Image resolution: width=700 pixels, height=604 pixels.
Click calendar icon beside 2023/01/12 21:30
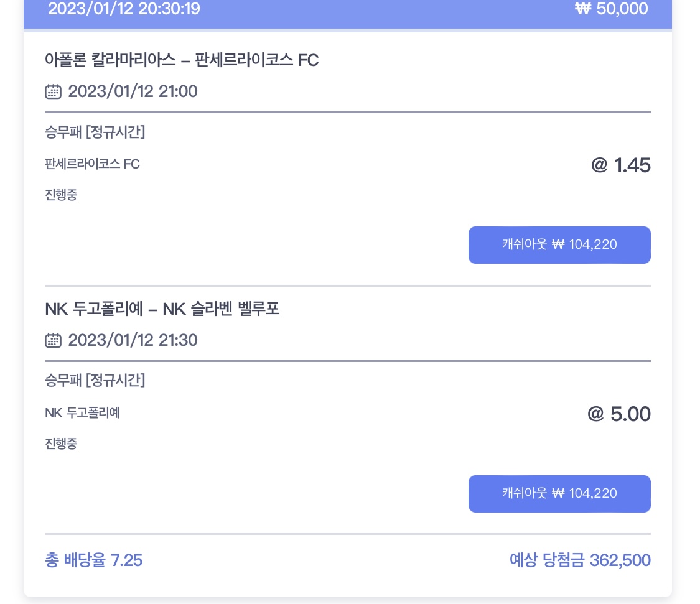point(53,340)
